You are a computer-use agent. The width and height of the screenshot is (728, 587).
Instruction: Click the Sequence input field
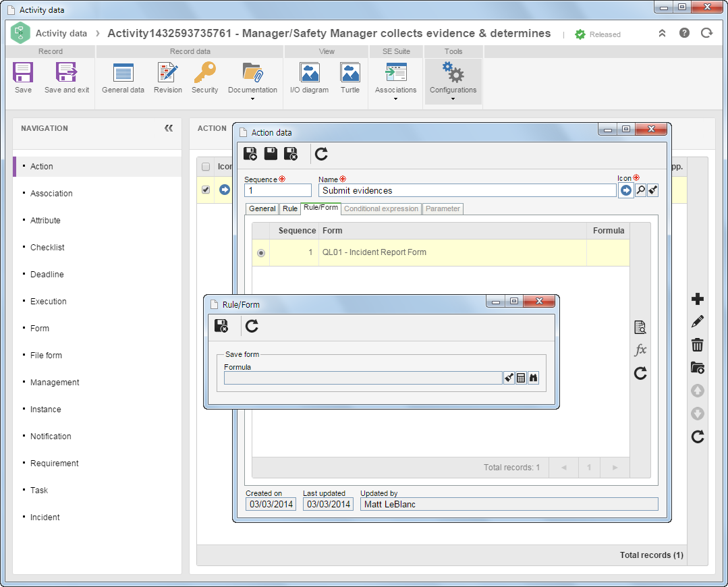278,190
